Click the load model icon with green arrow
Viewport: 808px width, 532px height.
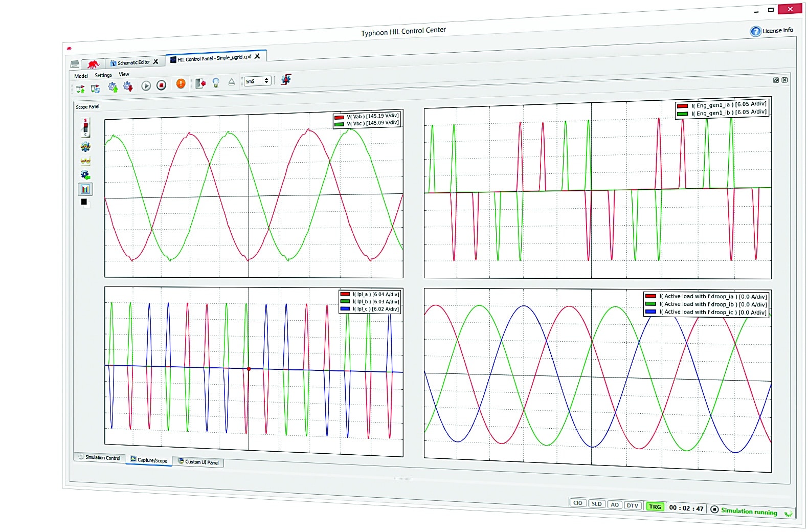(80, 89)
